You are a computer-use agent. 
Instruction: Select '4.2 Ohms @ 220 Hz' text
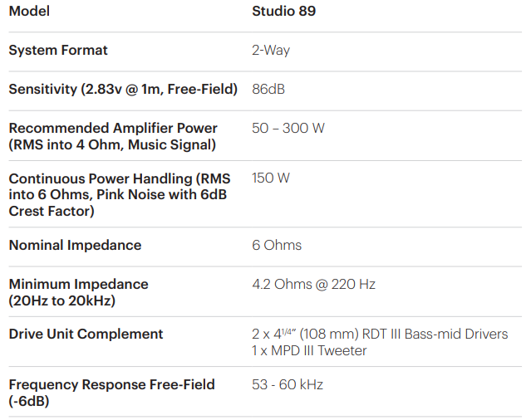click(x=313, y=285)
